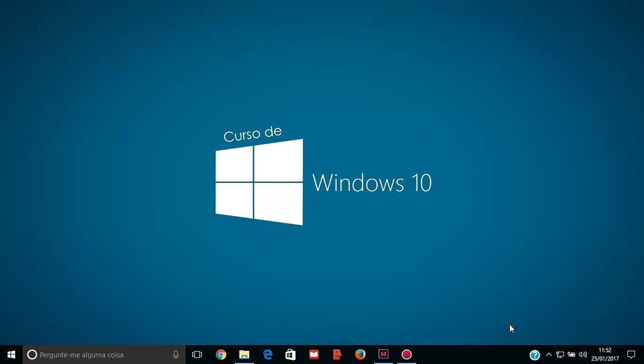The image size is (644, 364).
Task: Open the orange face app in the taskbar
Action: 337,354
